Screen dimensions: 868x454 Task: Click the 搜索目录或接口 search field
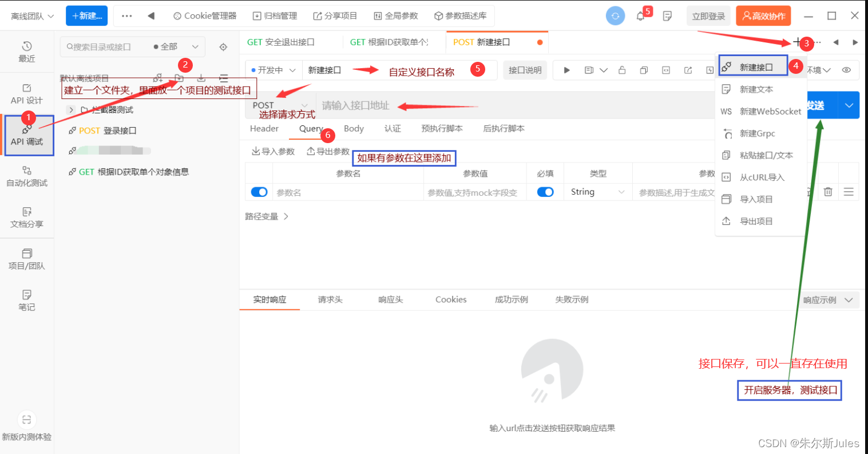point(106,47)
